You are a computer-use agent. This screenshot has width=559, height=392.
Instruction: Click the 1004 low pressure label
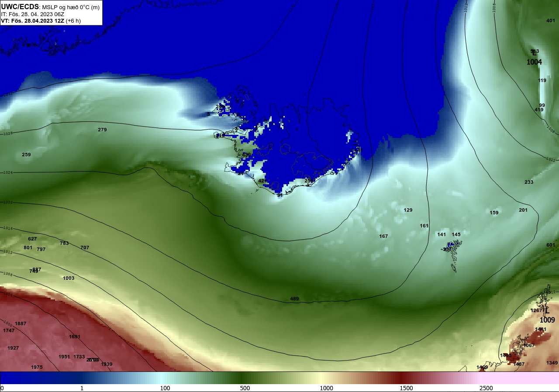[x=534, y=62]
